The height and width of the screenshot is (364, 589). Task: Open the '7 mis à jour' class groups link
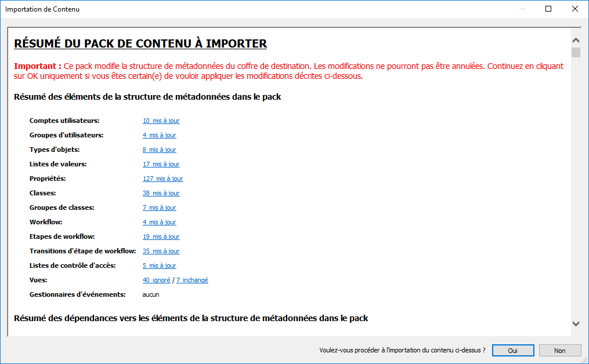point(159,208)
